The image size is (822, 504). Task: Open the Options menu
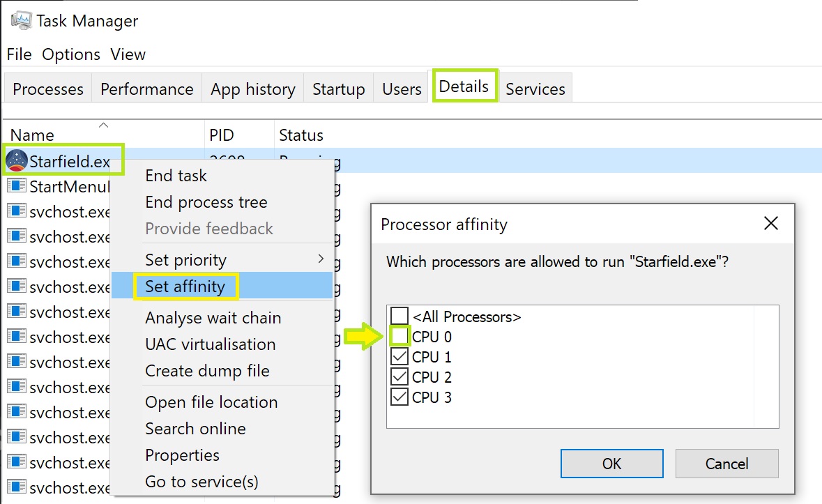(71, 54)
